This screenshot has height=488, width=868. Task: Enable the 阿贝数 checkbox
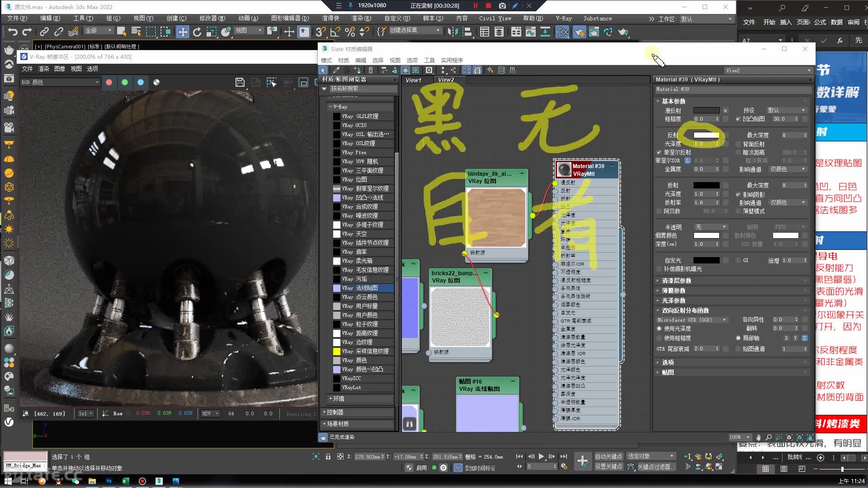pos(659,211)
